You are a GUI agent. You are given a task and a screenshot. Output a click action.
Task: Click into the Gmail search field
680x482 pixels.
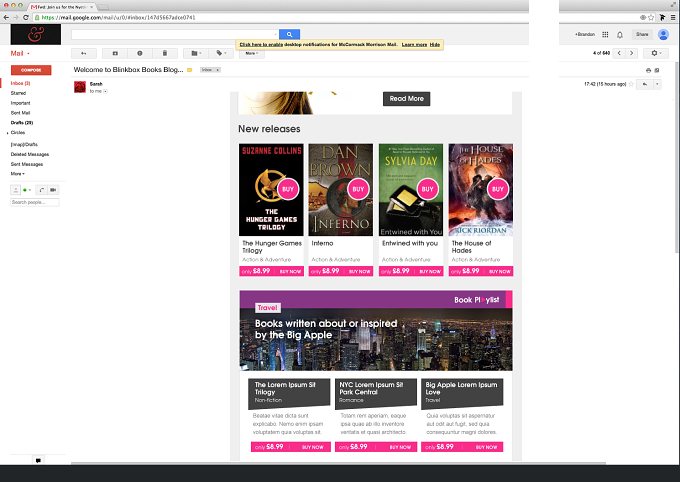[173, 34]
